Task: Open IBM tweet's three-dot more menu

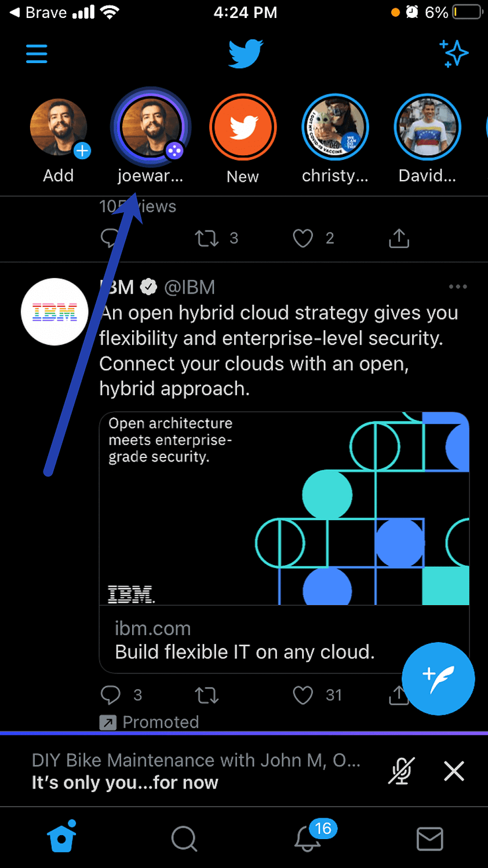Action: [457, 287]
